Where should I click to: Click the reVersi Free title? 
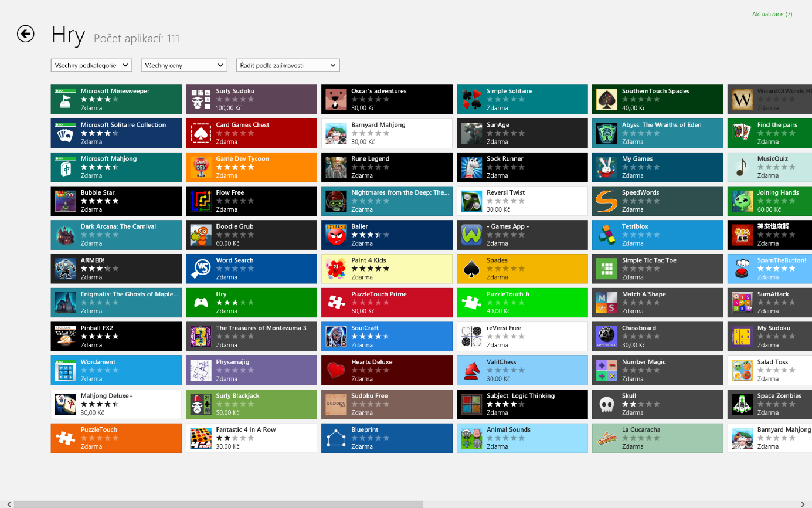point(504,328)
